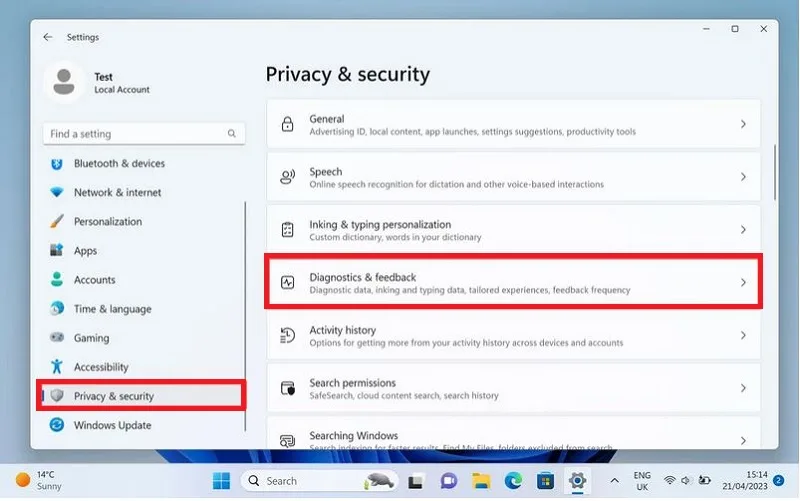Click the Bluetooth & devices icon in sidebar
Image resolution: width=800 pixels, height=501 pixels.
click(x=57, y=164)
